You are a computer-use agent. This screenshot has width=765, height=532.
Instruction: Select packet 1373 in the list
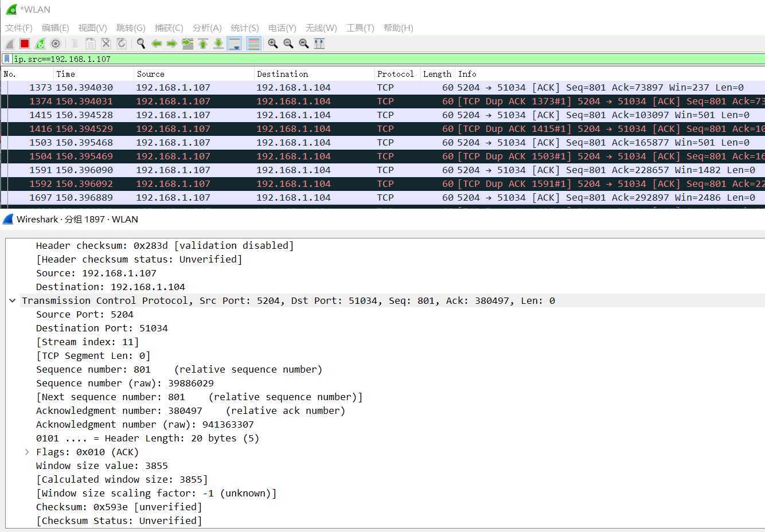(382, 88)
